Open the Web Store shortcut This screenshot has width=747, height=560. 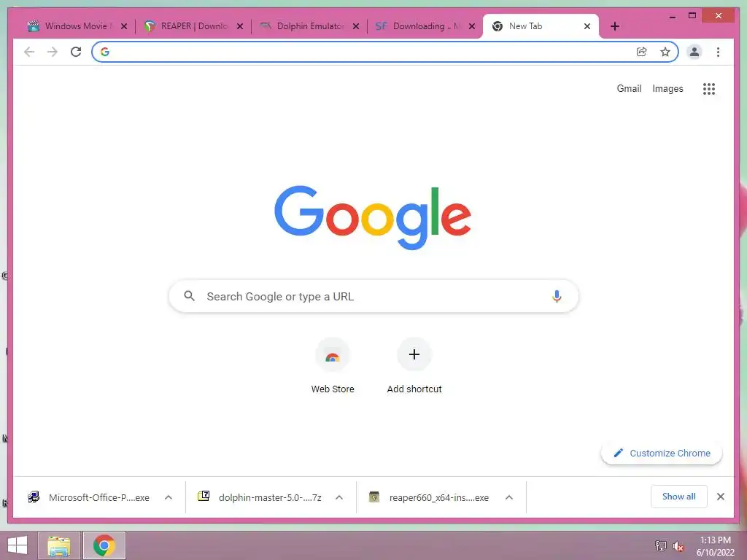[x=333, y=365]
